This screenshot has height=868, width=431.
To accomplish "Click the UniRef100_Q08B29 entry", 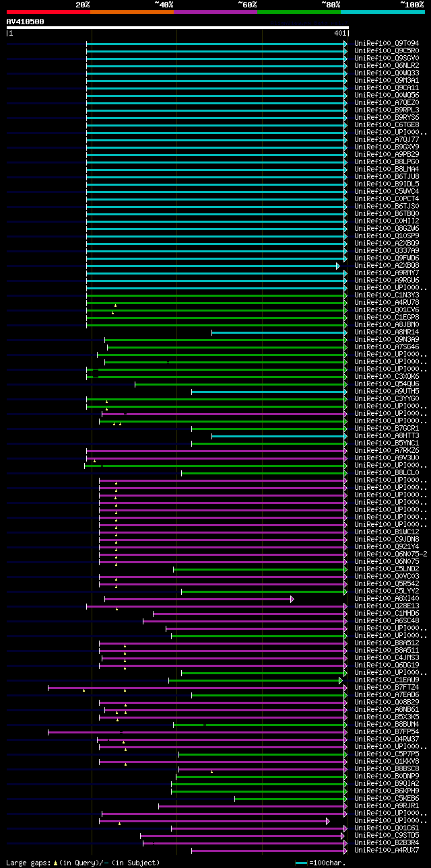I will point(387,702).
